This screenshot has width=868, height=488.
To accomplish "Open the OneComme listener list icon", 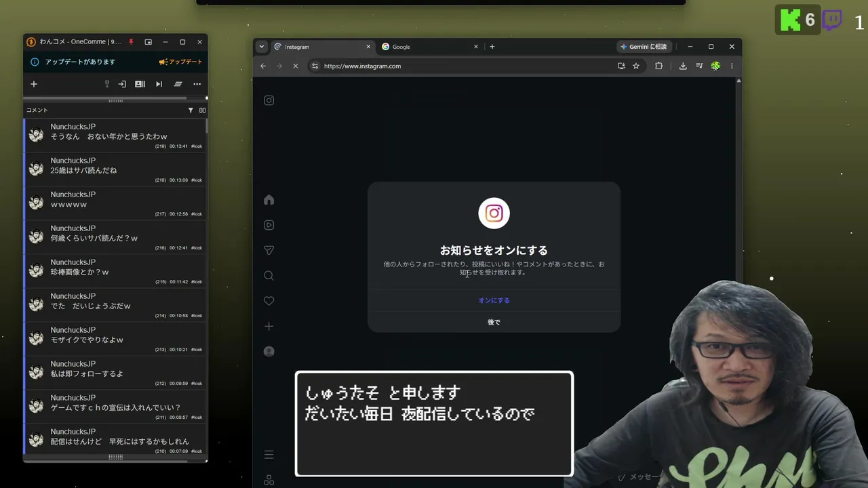I will pos(140,84).
